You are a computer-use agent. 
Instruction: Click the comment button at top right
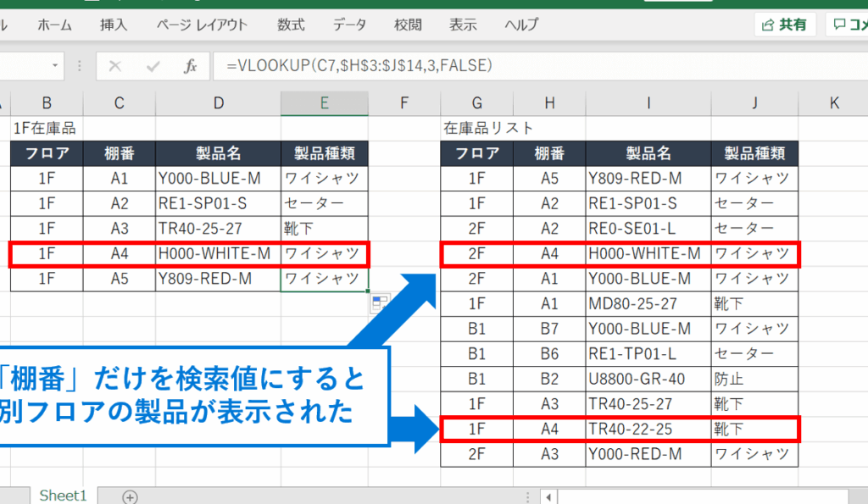coord(848,25)
